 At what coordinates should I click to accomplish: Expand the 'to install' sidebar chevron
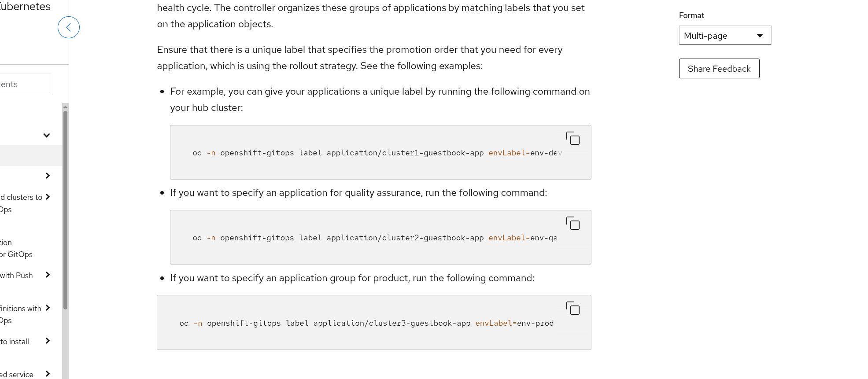click(x=48, y=341)
